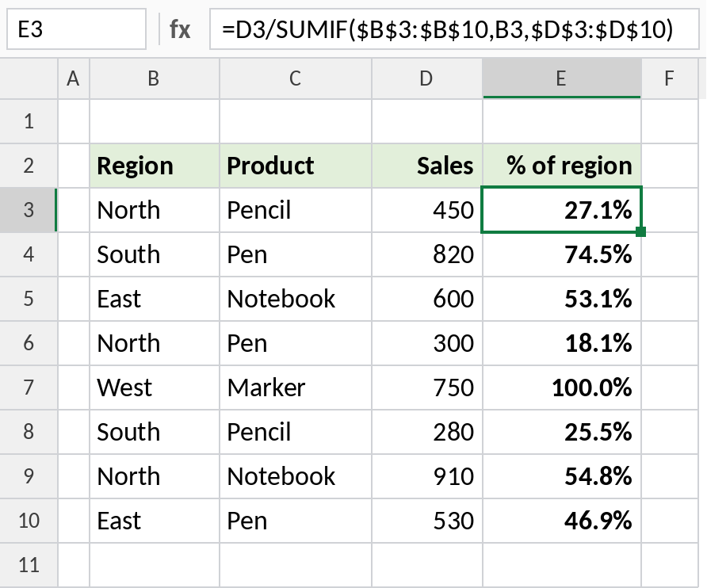
Task: Click the formula bar with SUMIF formula
Action: tap(454, 29)
